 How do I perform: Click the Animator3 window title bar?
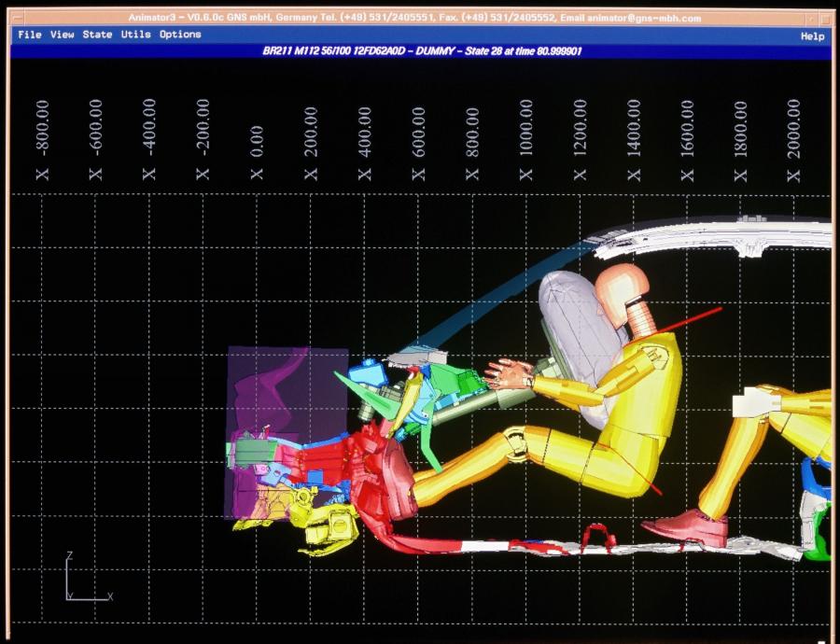(414, 19)
